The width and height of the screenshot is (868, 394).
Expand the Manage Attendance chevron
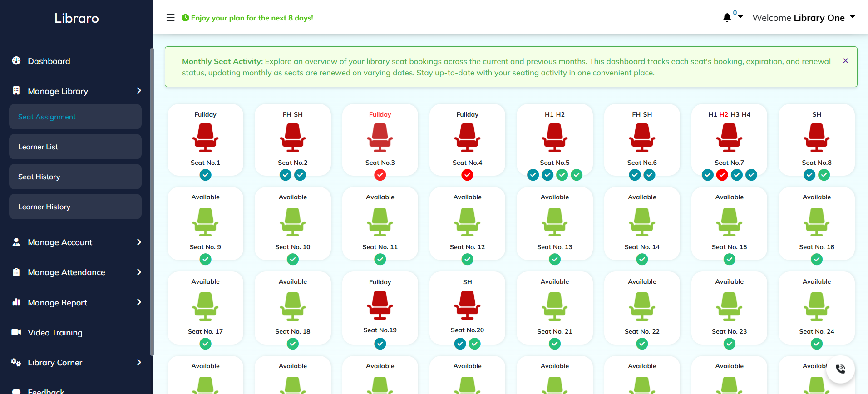(139, 272)
